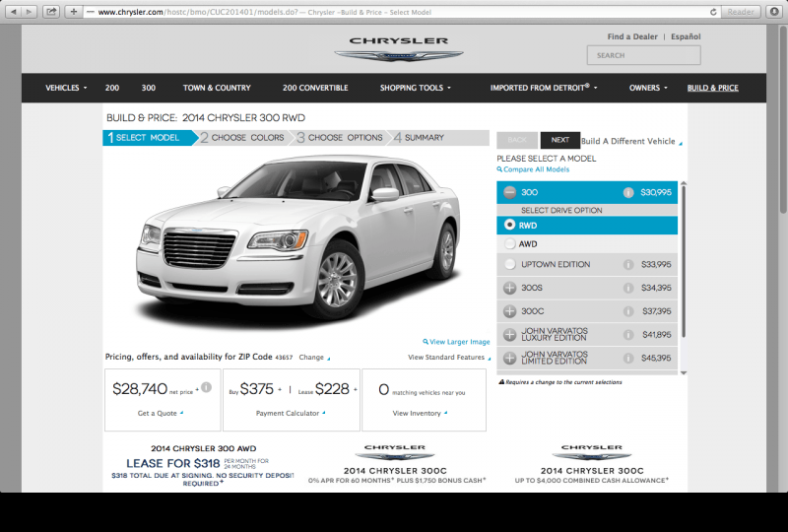Show info for the 300S model

[628, 288]
